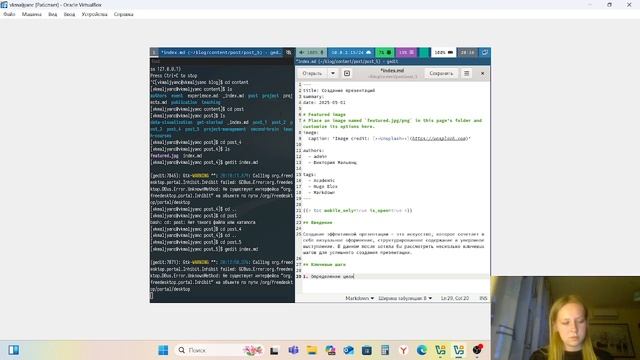Open the widgets panel button on the taskbar
Viewport: 640px width, 360px height.
pos(13,350)
